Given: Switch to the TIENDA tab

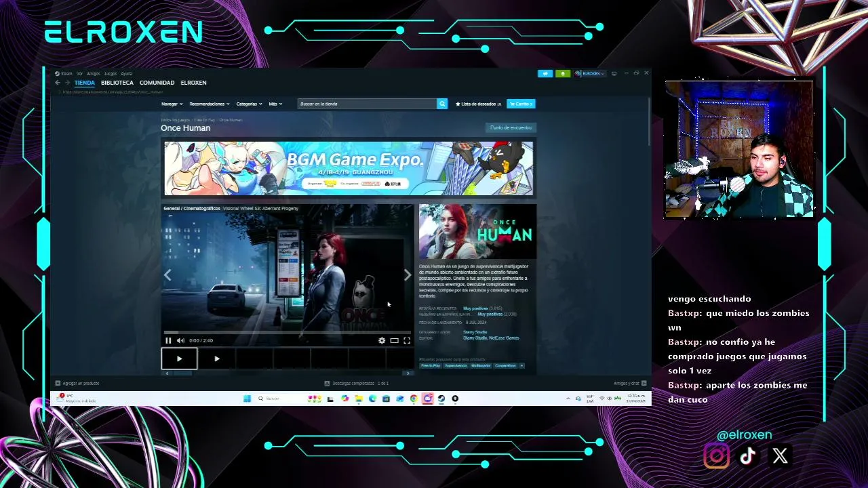Looking at the screenshot, I should click(85, 83).
